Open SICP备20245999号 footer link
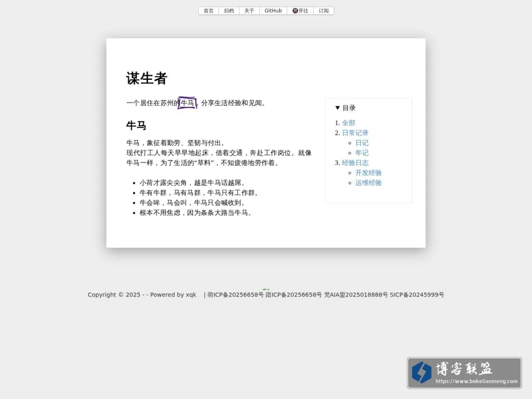Screen dimensions: 532x399 click(417, 295)
